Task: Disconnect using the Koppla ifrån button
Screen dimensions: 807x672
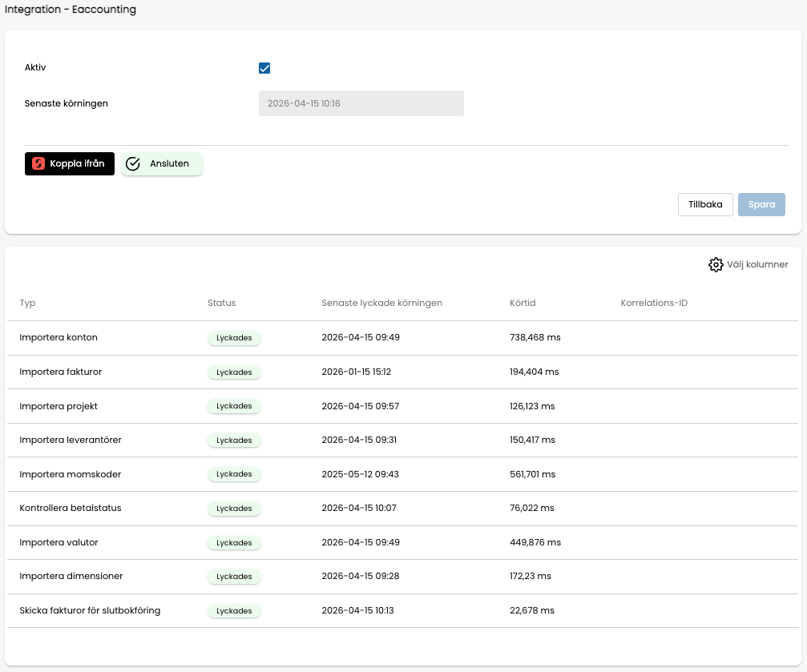Action: [70, 163]
